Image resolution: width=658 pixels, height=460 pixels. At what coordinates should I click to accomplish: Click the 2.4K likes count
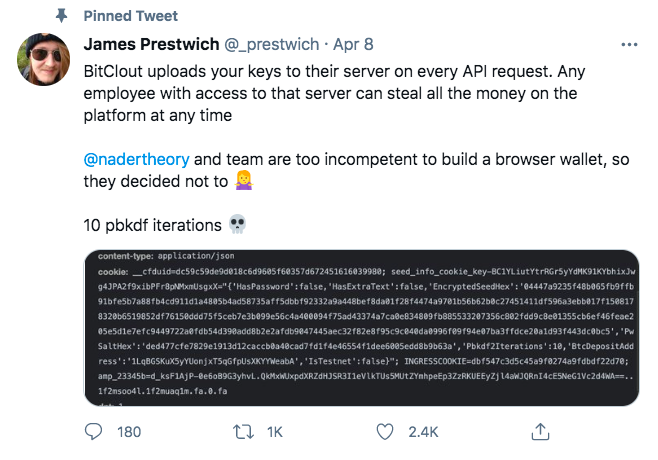tap(423, 432)
